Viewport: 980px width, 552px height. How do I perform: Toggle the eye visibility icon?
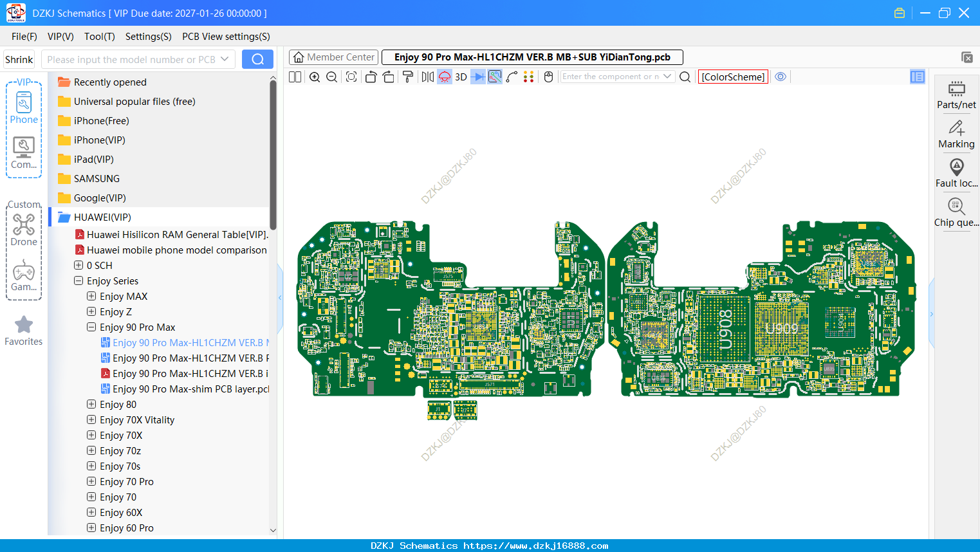coord(781,77)
